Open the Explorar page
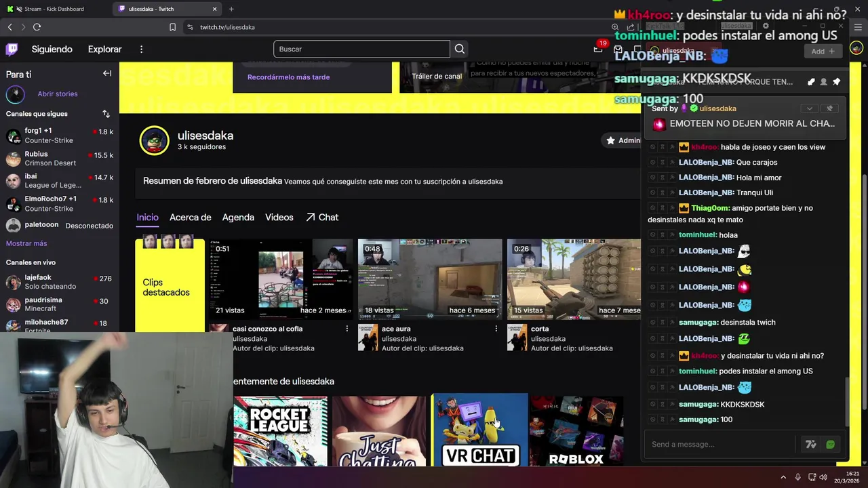The width and height of the screenshot is (868, 488). coord(104,49)
